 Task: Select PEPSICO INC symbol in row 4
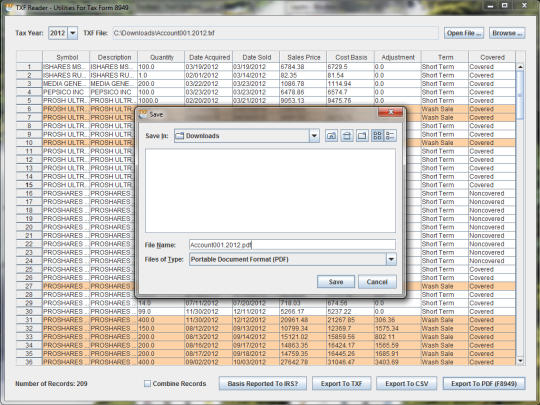pyautogui.click(x=66, y=92)
